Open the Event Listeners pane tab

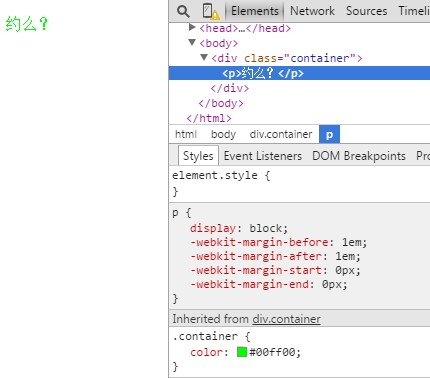[263, 156]
